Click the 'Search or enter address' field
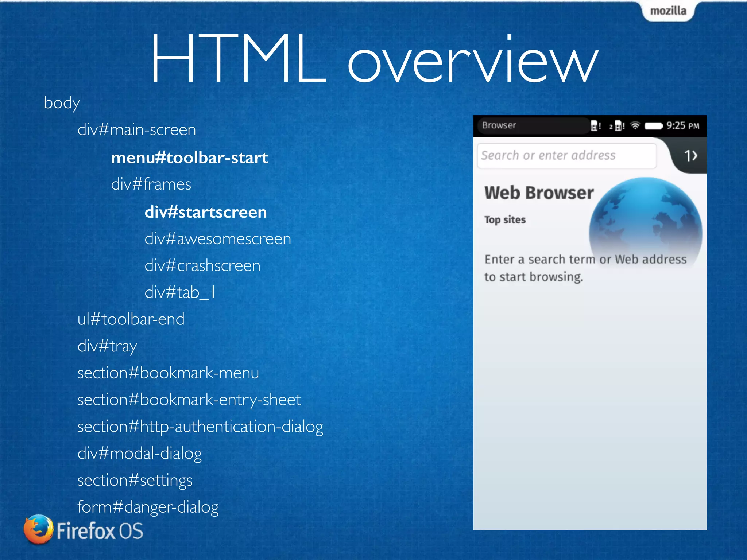Viewport: 747px width, 560px height. 566,156
